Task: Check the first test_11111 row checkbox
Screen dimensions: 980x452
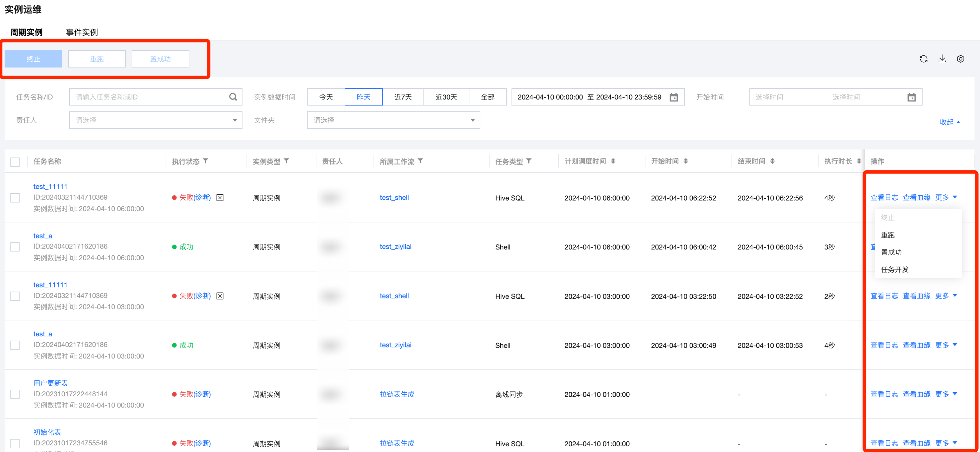Action: [15, 198]
